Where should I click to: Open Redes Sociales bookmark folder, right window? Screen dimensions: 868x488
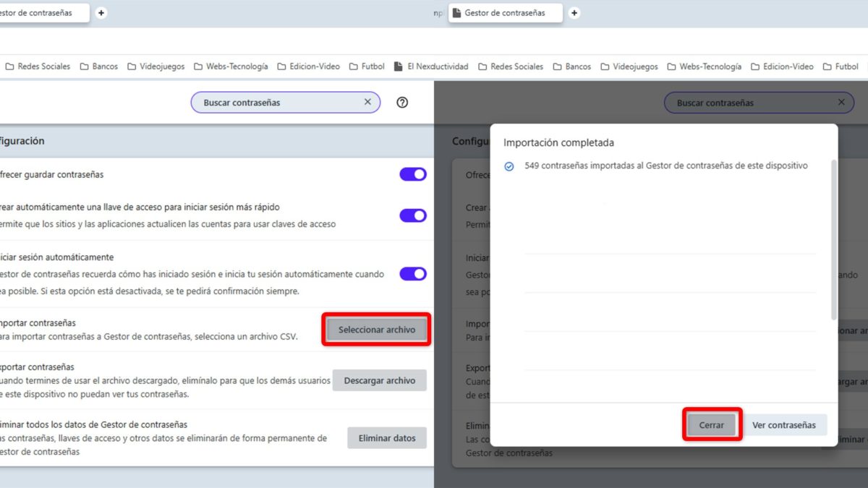click(x=510, y=67)
